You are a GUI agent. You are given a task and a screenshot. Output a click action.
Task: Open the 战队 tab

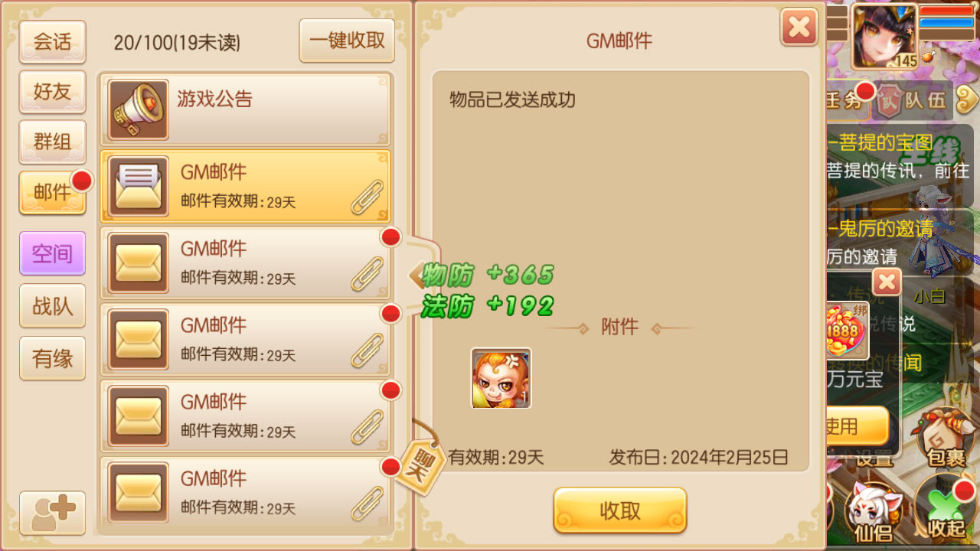[x=52, y=306]
